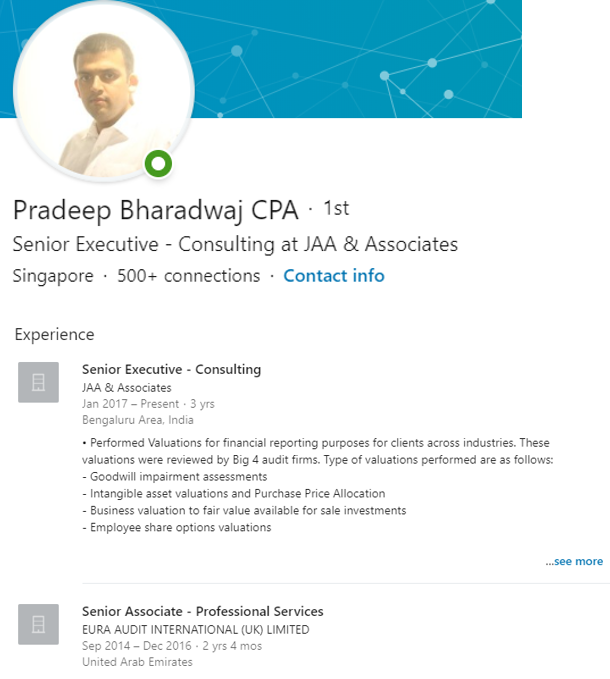Click the Jan 2017 – Present date range

(130, 404)
